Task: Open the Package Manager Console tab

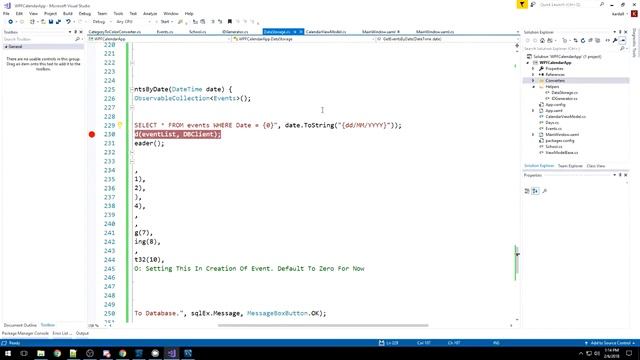Action: [x=25, y=333]
